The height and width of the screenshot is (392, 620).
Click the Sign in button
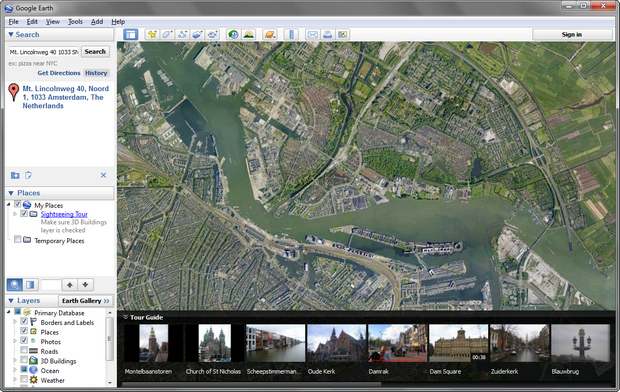[x=572, y=34]
